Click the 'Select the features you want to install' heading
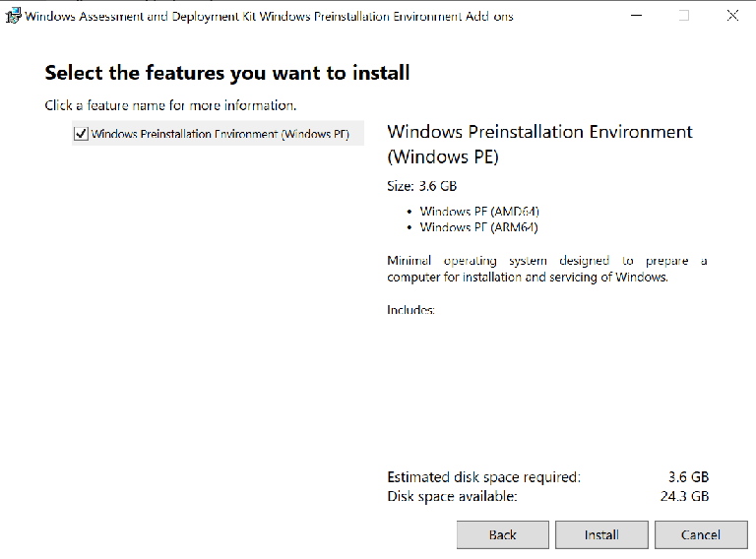 click(x=227, y=73)
